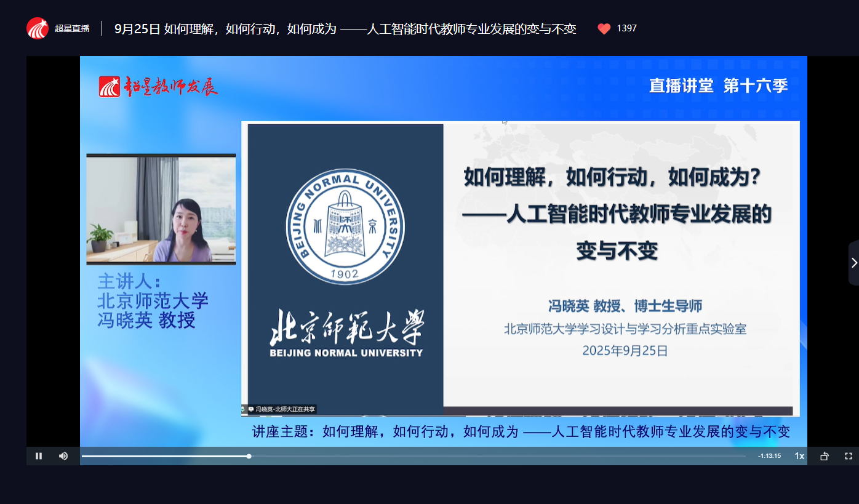Click the 讲座主题 caption text
This screenshot has width=859, height=504.
pos(521,431)
